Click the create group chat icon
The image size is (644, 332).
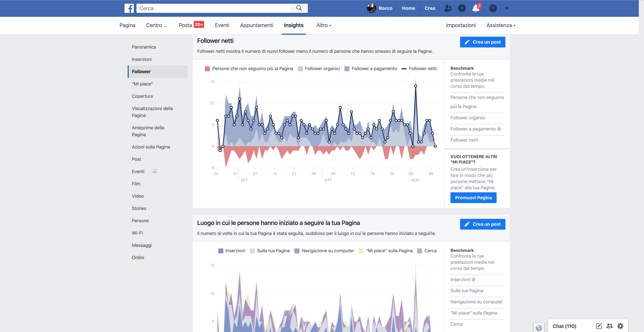tap(609, 326)
